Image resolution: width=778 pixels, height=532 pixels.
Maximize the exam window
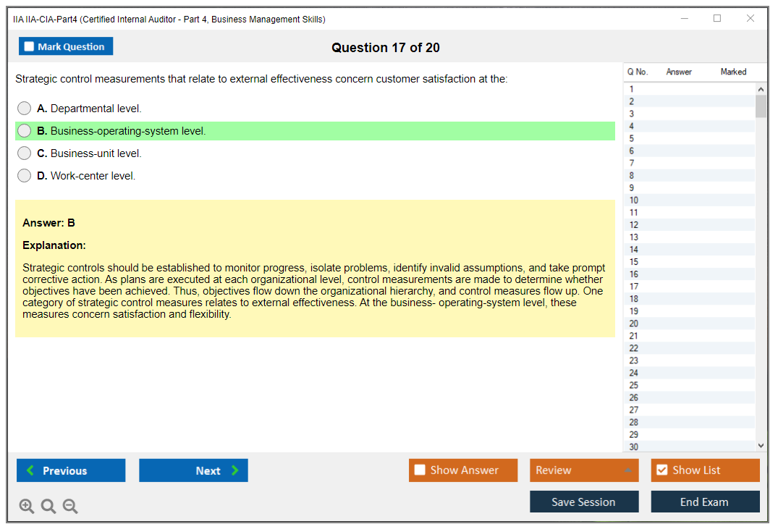tap(717, 19)
